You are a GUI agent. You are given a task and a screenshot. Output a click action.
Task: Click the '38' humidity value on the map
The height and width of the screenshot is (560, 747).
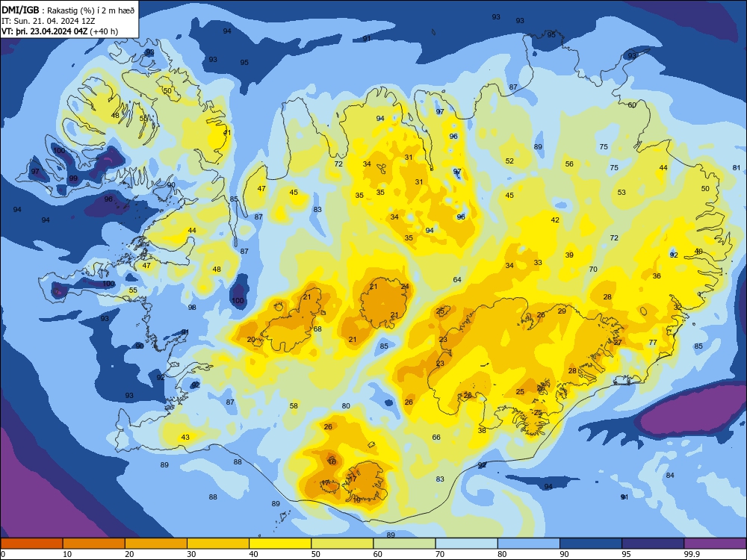[x=482, y=431]
